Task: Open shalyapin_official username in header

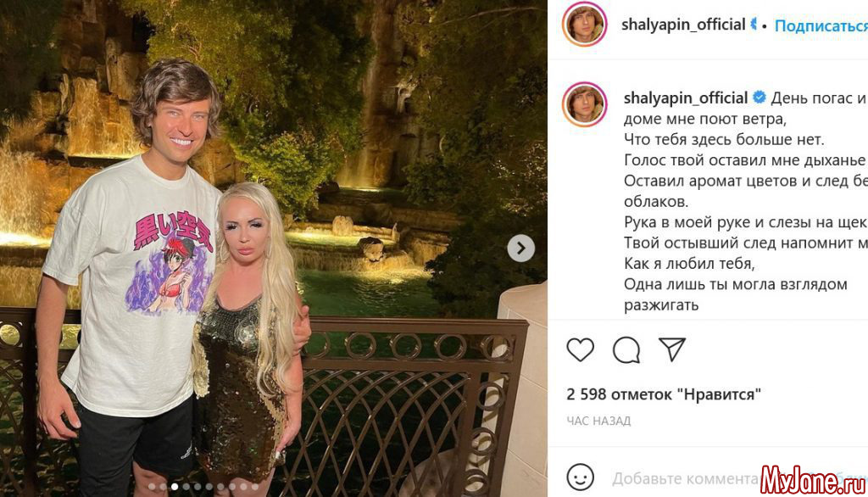Action: point(683,25)
